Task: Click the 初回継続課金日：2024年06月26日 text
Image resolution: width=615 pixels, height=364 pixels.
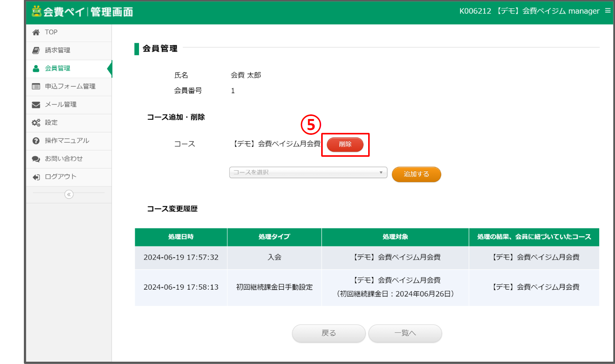Action: point(395,294)
